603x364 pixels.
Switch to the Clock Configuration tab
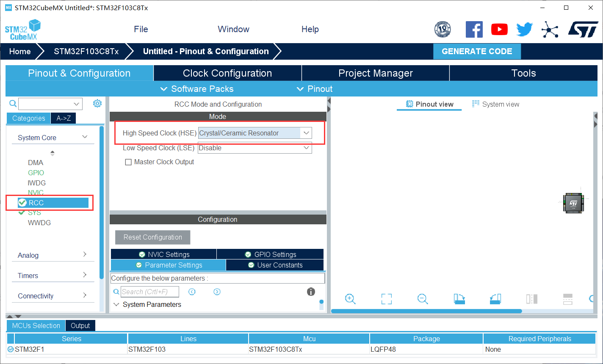point(227,73)
